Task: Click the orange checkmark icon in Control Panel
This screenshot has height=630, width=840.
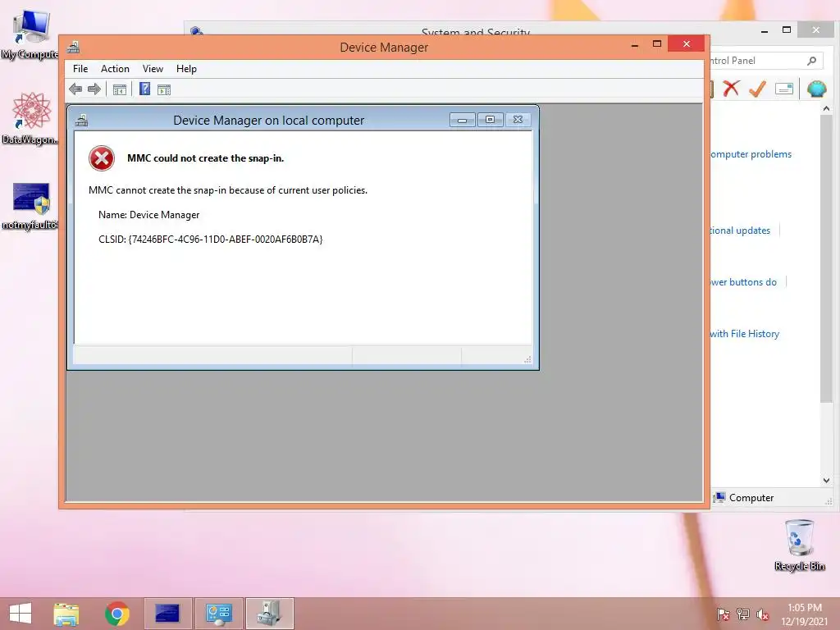Action: click(757, 89)
